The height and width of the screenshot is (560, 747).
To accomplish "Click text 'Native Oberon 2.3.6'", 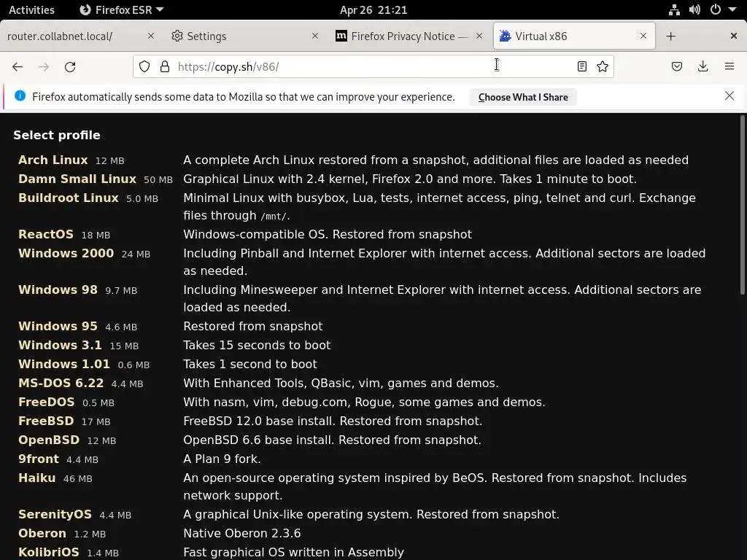I will pos(242,533).
